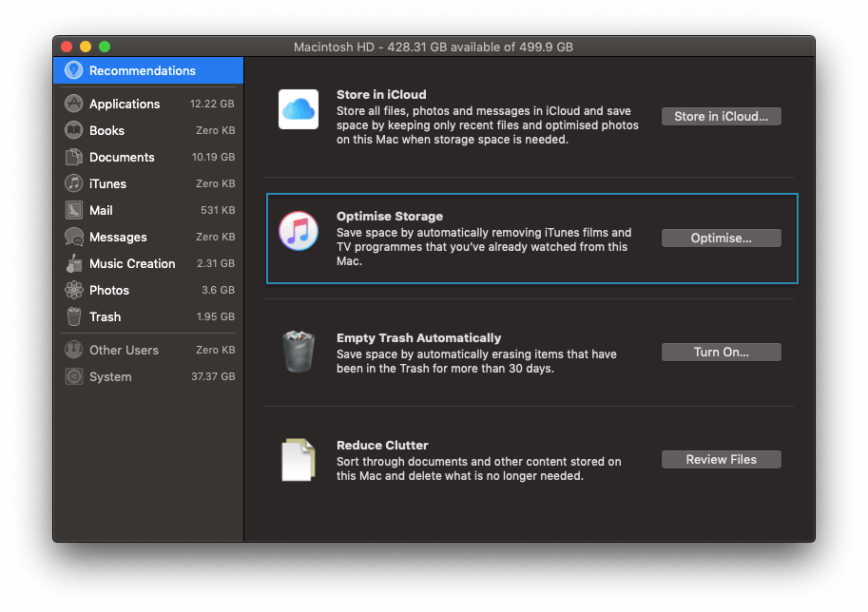Turn on Empty Trash Automatically
This screenshot has height=612, width=868.
click(721, 352)
